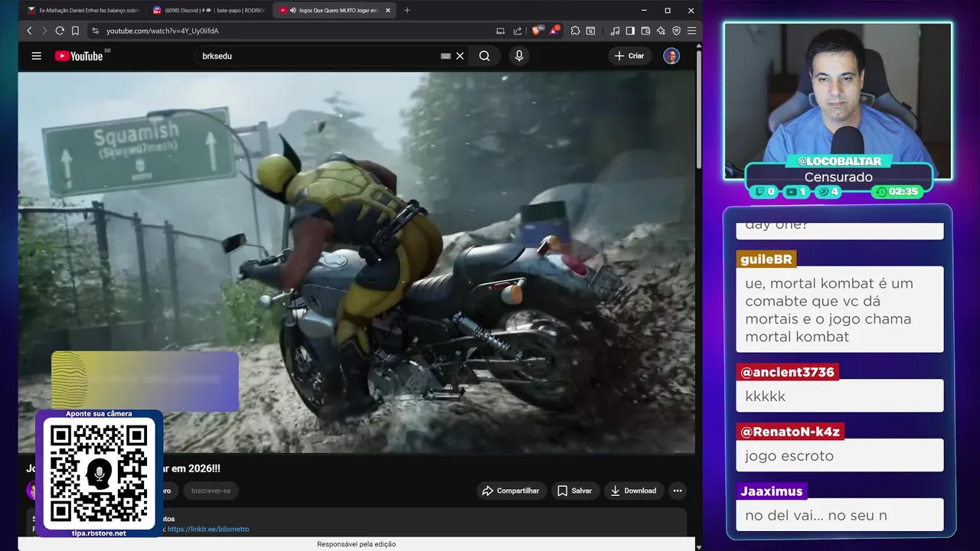Click into the YouTube search box
The image size is (980, 551).
coord(318,56)
